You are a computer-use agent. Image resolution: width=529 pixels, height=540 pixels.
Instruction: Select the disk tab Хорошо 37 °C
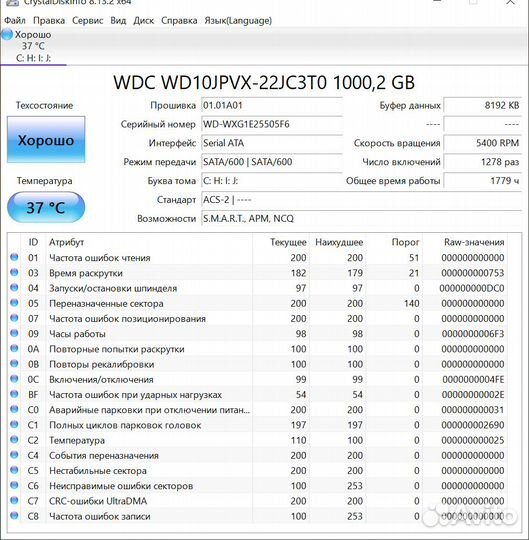click(x=33, y=46)
